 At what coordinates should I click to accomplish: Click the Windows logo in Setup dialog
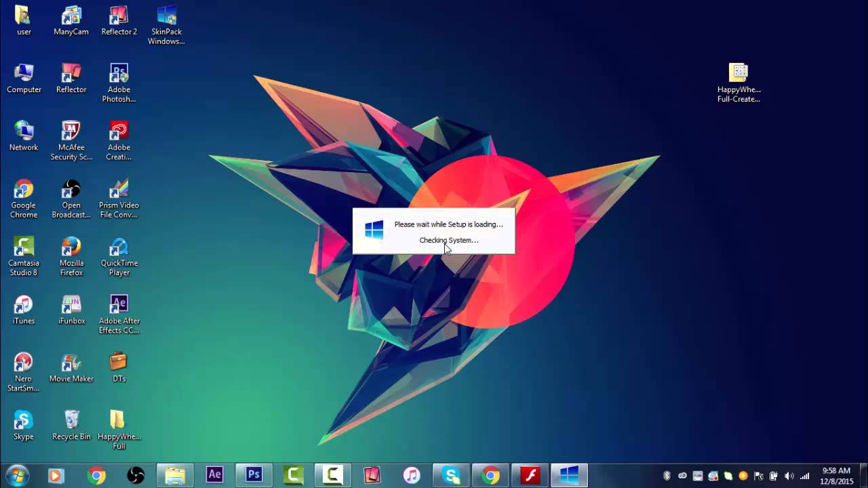coord(374,230)
